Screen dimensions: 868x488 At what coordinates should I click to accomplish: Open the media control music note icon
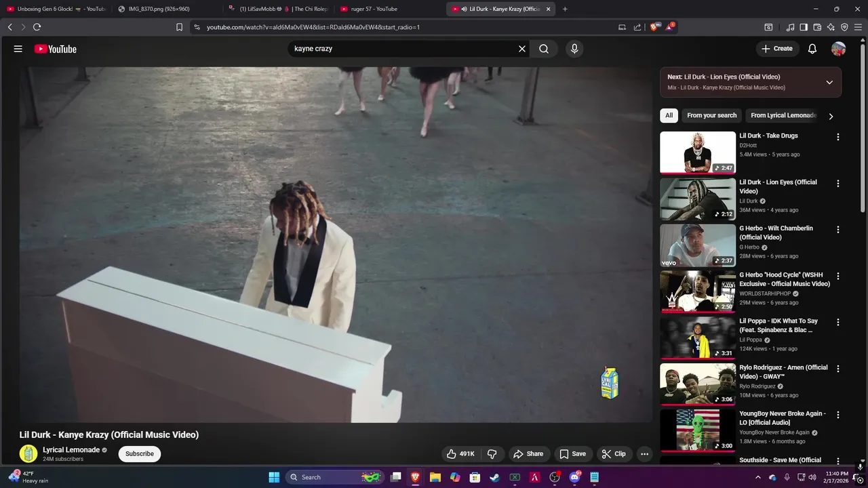click(790, 27)
